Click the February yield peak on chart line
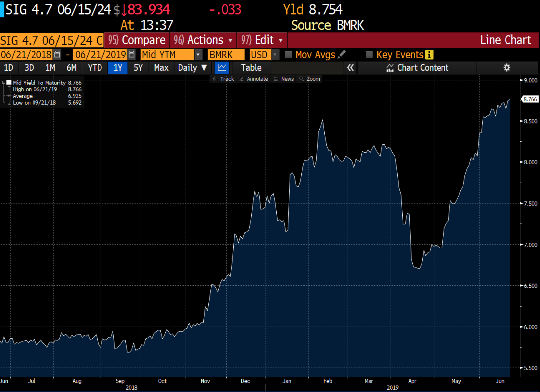 (x=323, y=120)
